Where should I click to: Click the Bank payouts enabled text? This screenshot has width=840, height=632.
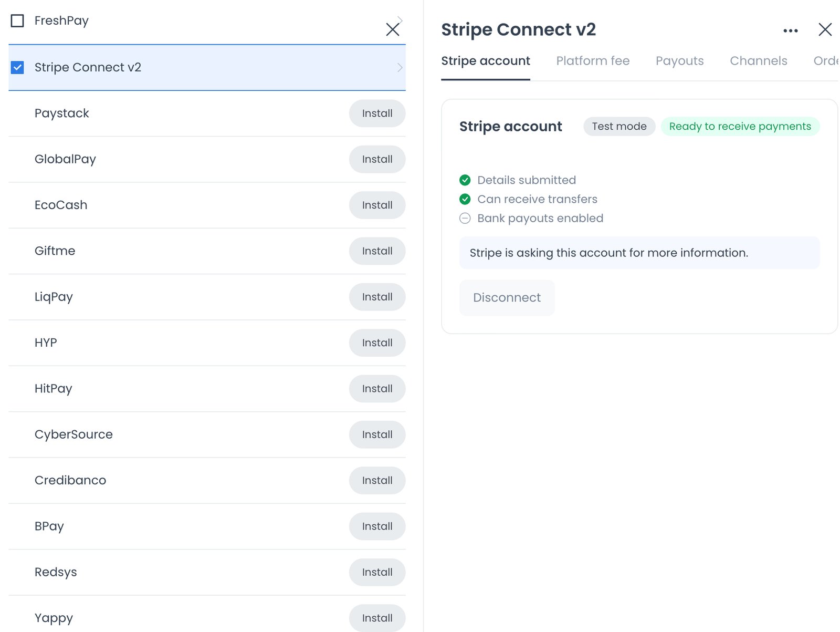(540, 218)
